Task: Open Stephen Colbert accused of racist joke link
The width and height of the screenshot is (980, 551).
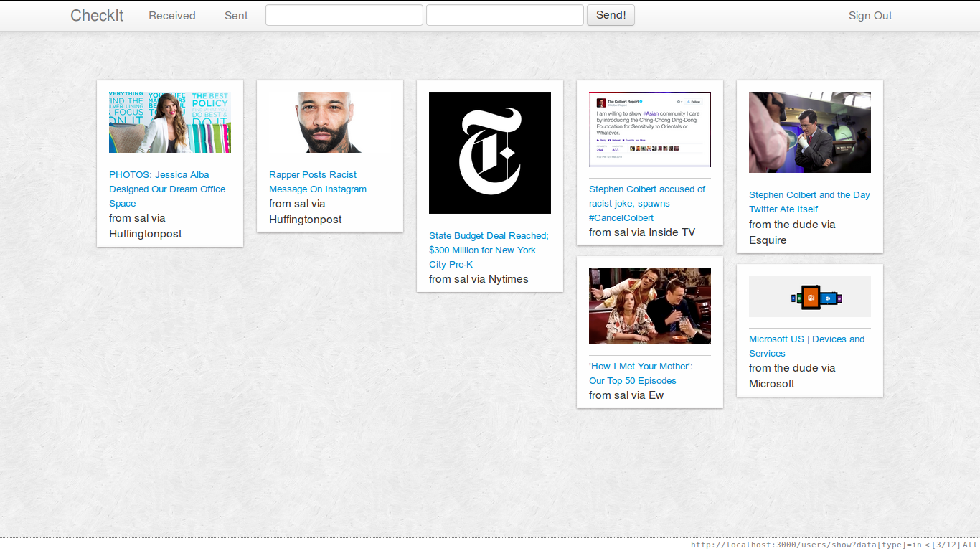Action: pos(647,204)
